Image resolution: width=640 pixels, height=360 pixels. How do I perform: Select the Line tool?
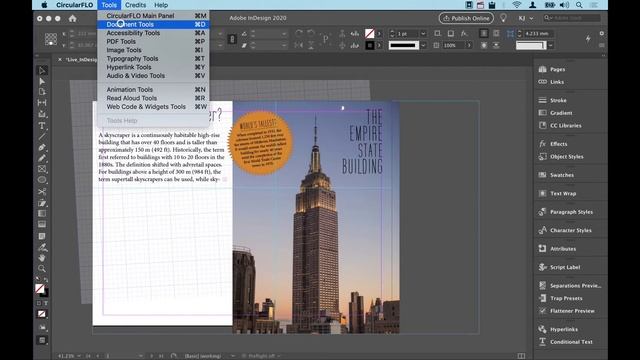tap(42, 136)
